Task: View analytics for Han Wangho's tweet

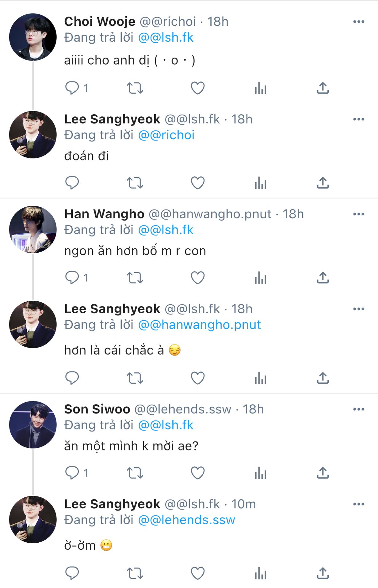Action: coord(261,278)
